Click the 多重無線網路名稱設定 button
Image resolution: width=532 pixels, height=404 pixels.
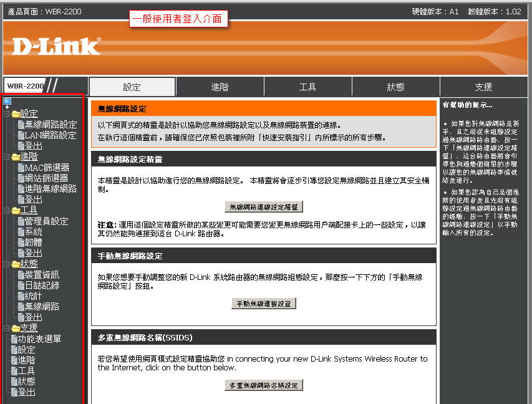(264, 385)
